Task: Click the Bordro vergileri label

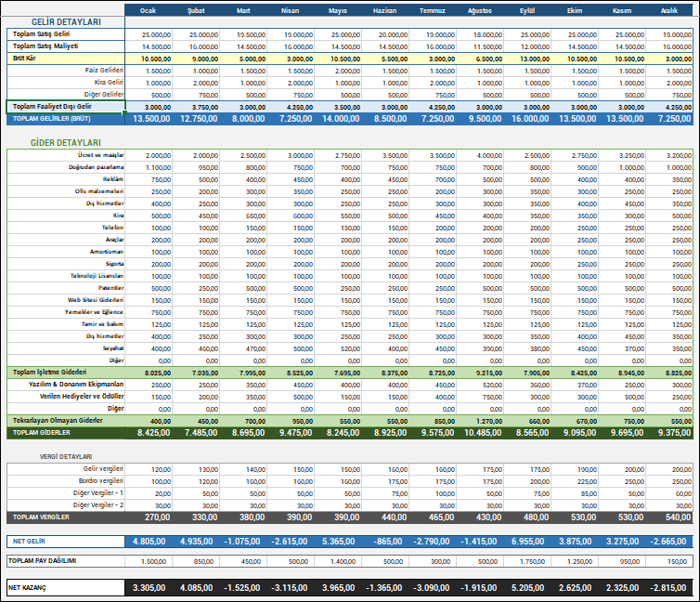Action: click(101, 480)
